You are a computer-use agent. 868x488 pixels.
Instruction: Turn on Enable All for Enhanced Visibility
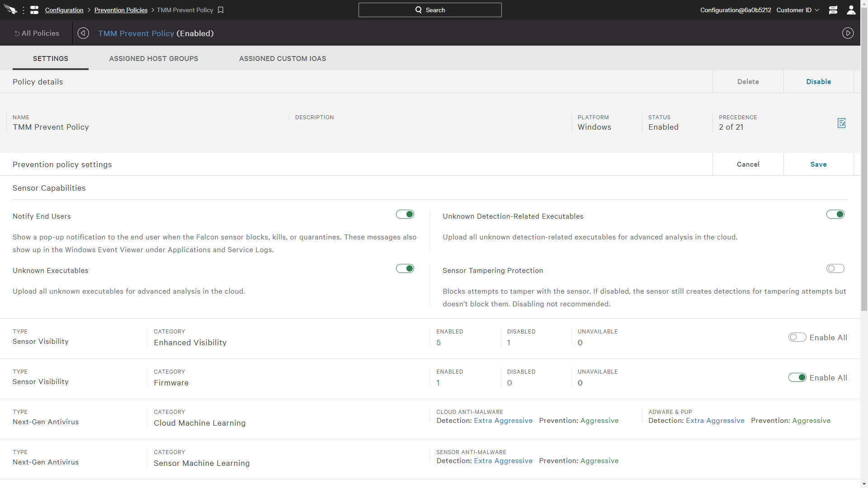[797, 337]
